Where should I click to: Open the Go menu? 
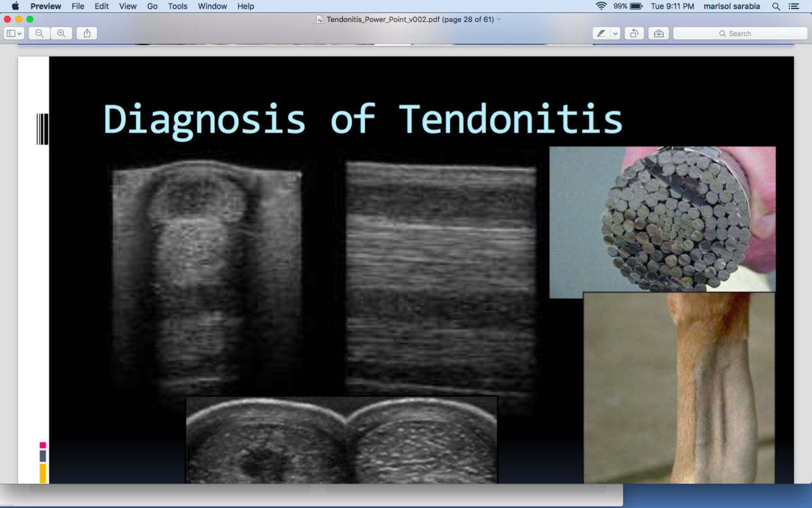[x=152, y=6]
